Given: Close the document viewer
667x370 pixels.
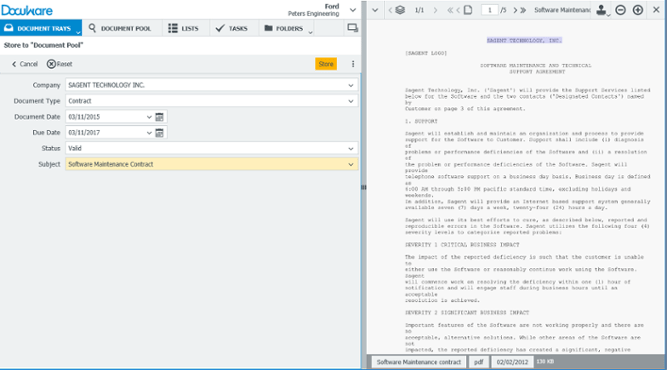Looking at the screenshot, I should coord(656,10).
